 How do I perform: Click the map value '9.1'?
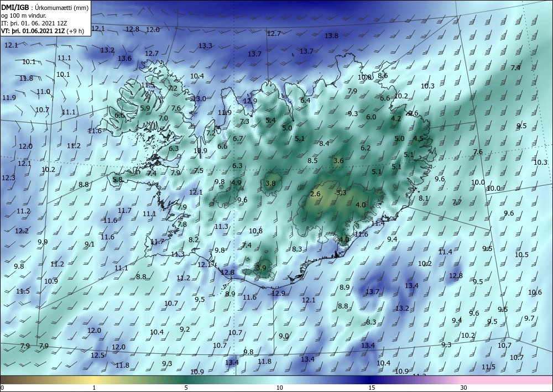(x=90, y=244)
